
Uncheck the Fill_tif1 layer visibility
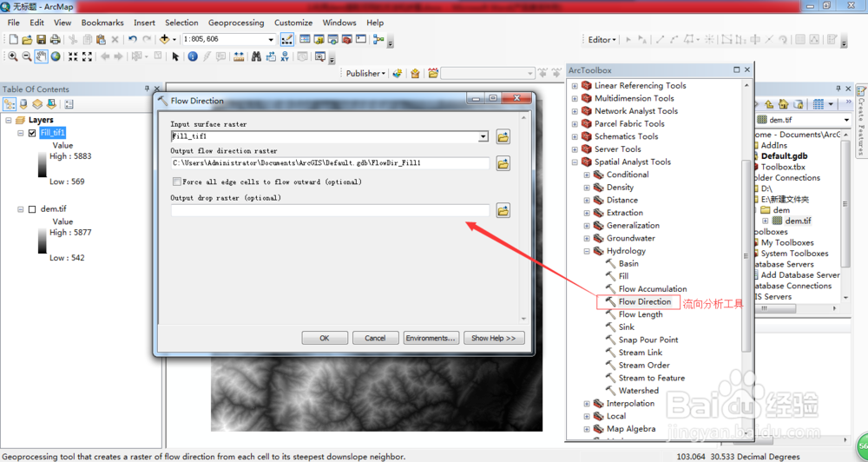32,133
